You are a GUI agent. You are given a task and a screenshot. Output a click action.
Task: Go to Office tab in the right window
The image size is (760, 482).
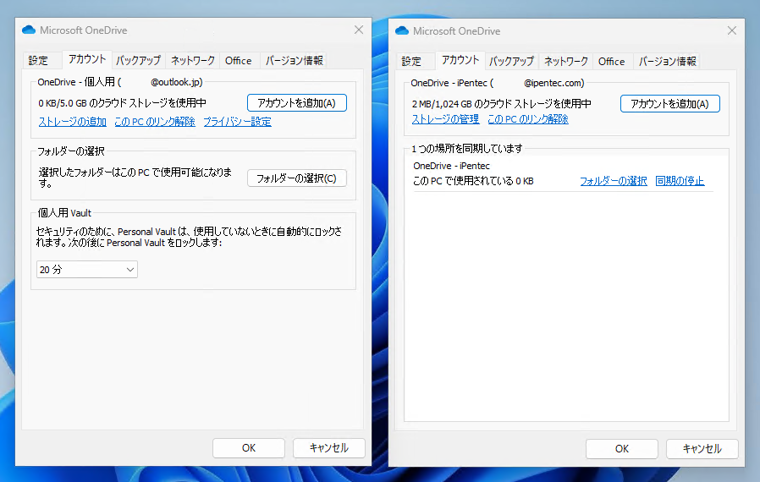(612, 62)
